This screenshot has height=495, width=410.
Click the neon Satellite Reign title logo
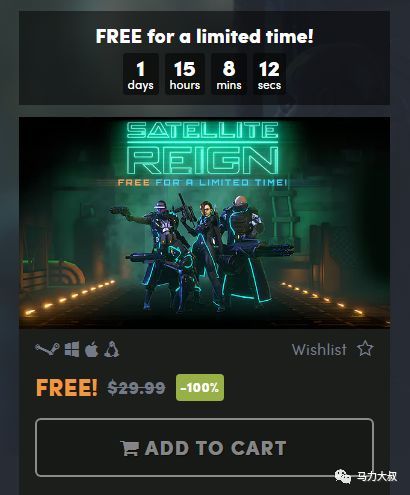coord(203,148)
